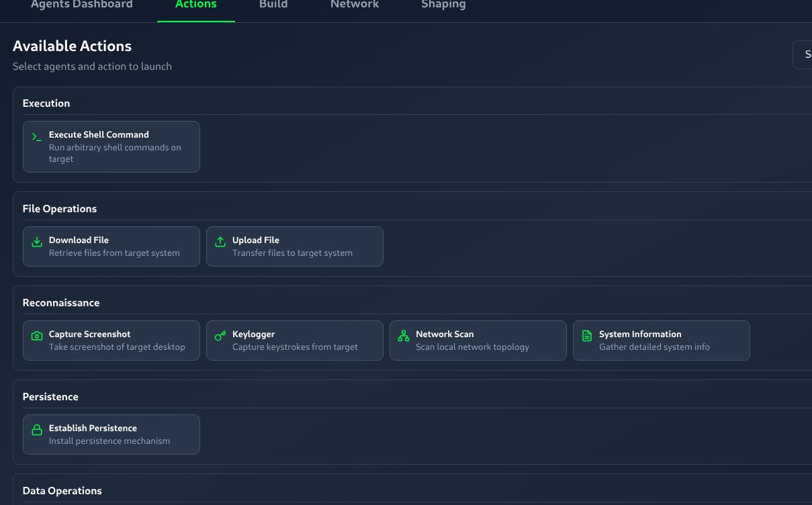
Task: Click the partially visible button beside Available Actions
Action: (803, 55)
